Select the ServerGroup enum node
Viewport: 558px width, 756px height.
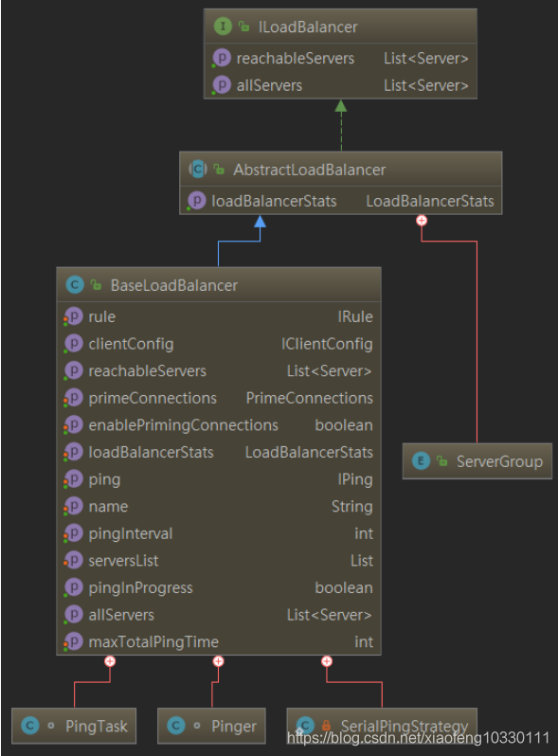(x=477, y=461)
